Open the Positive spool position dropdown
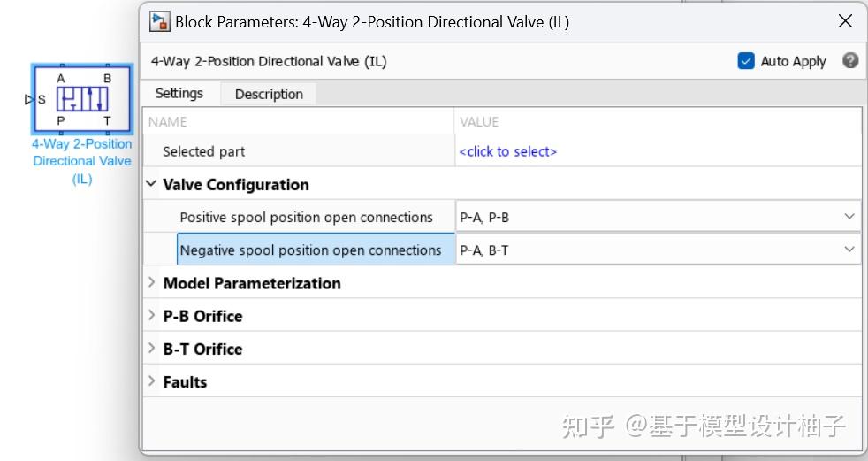The image size is (868, 461). (849, 217)
